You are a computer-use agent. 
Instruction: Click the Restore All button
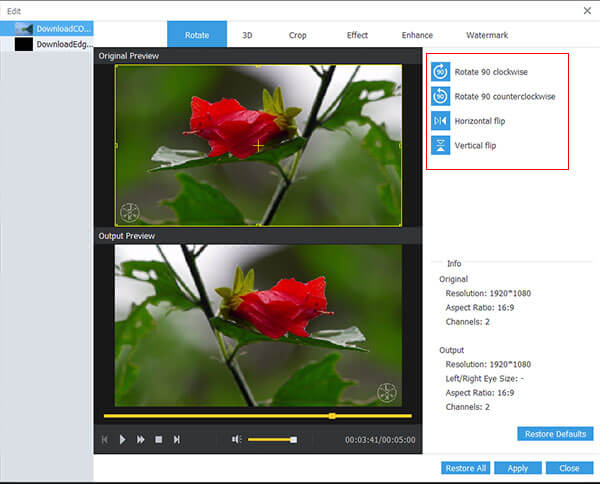[465, 468]
